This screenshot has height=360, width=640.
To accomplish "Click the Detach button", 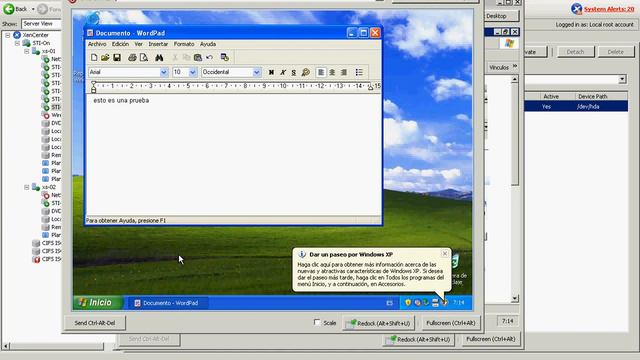I will 575,52.
